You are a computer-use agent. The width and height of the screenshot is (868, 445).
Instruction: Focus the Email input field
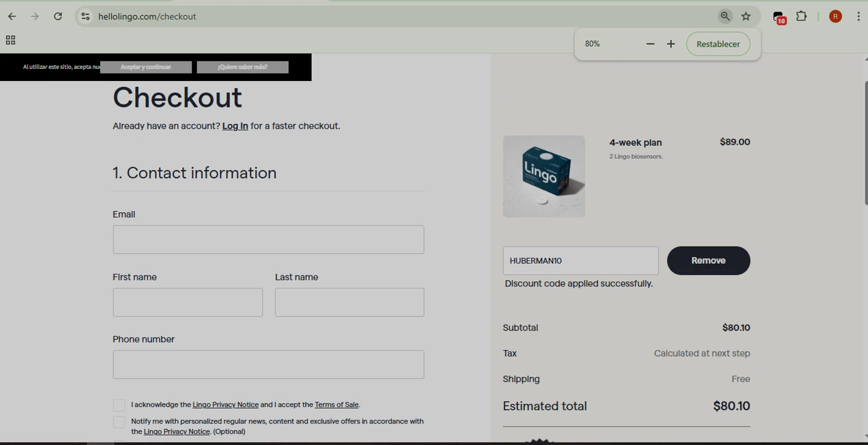(269, 240)
